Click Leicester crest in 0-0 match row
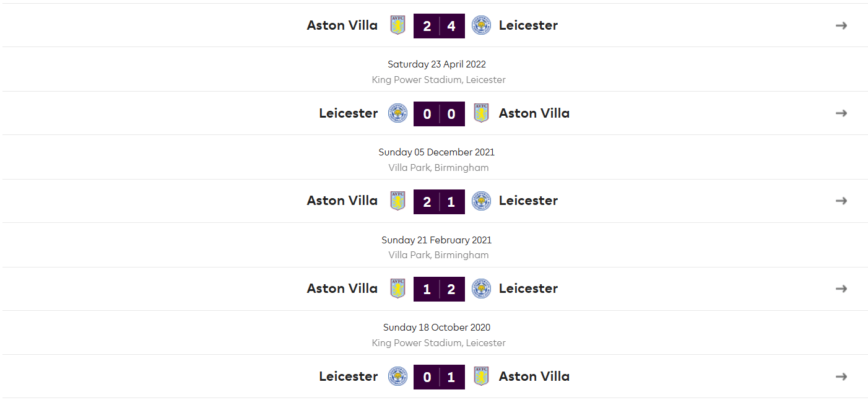 click(x=397, y=113)
